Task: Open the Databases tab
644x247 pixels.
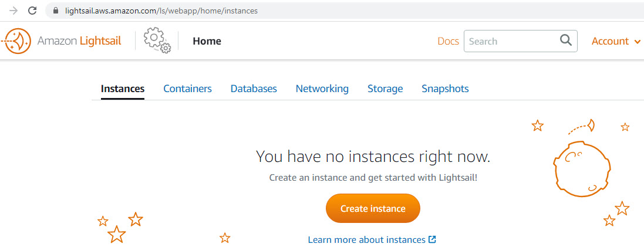Action: click(254, 89)
